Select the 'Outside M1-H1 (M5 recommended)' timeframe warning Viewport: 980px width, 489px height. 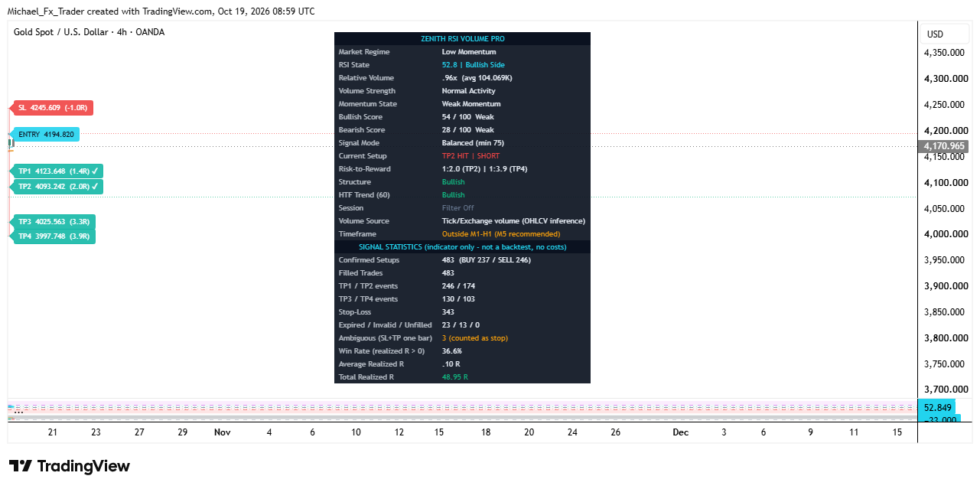[501, 234]
